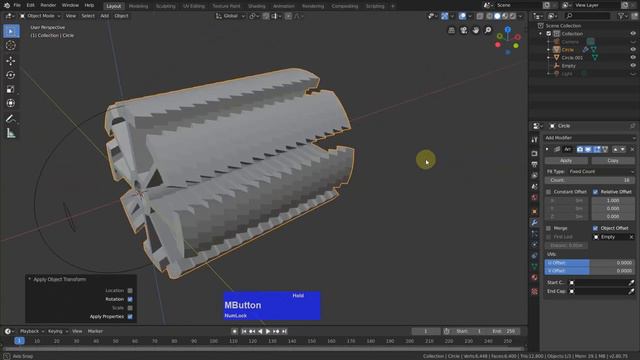The width and height of the screenshot is (640, 360).
Task: Switch to UV Editing workspace tab
Action: (x=194, y=6)
